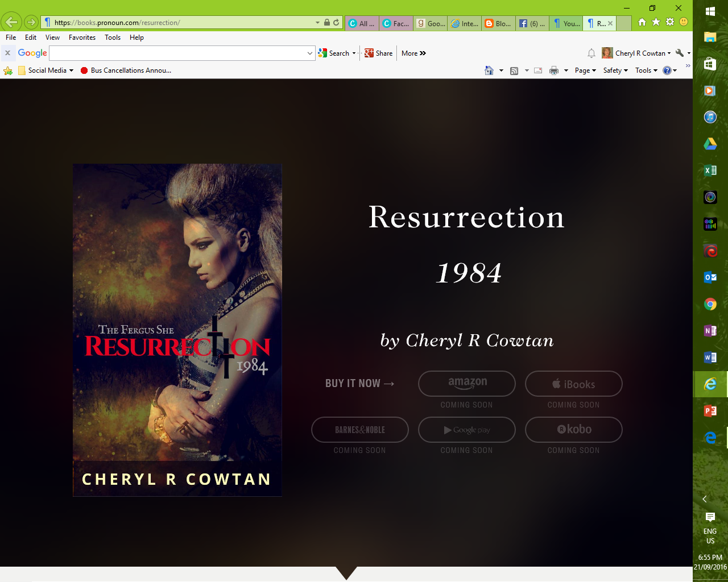Refresh the page with the reload icon
Image resolution: width=728 pixels, height=582 pixels.
point(336,23)
